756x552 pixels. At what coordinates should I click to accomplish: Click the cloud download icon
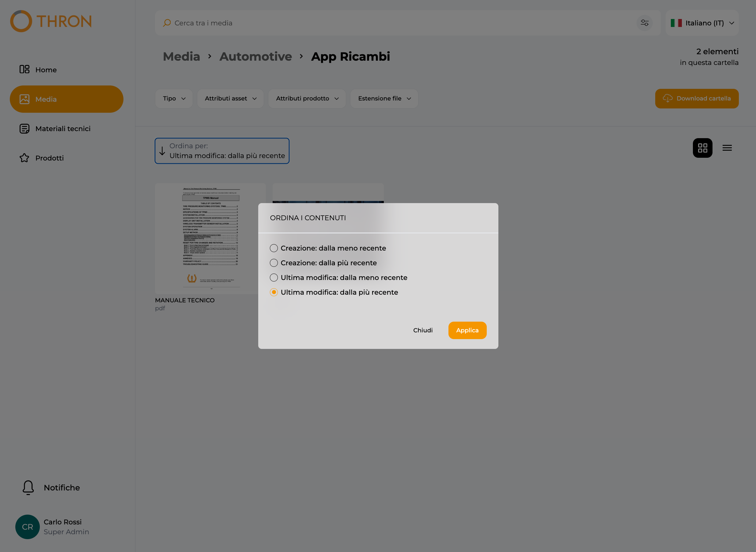click(x=667, y=98)
